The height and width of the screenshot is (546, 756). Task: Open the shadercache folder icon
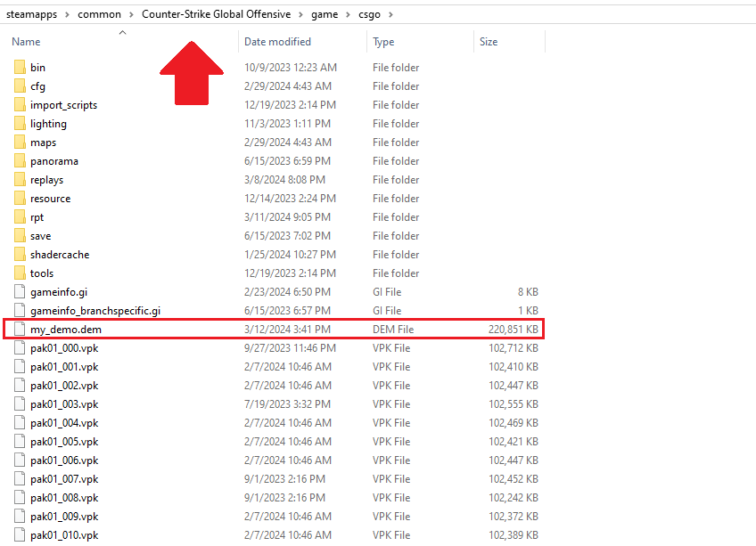click(19, 254)
